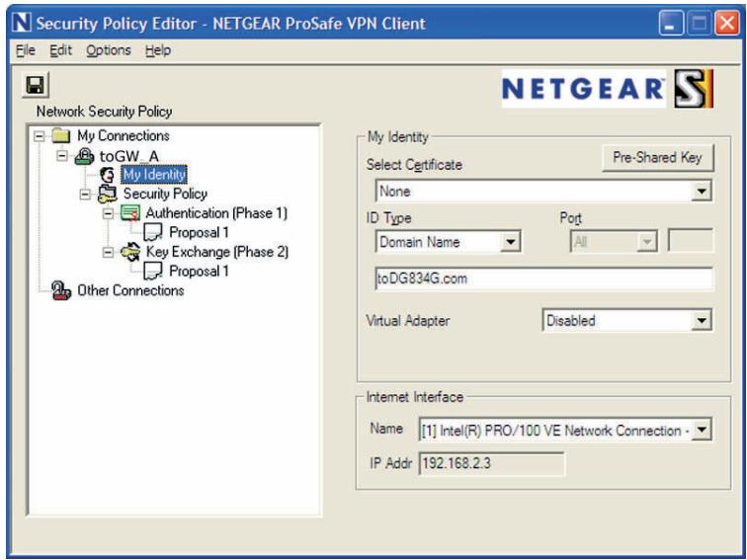Viewport: 747px width, 560px height.
Task: Click the Key Exchange (Phase 2) key icon
Action: pos(130,252)
